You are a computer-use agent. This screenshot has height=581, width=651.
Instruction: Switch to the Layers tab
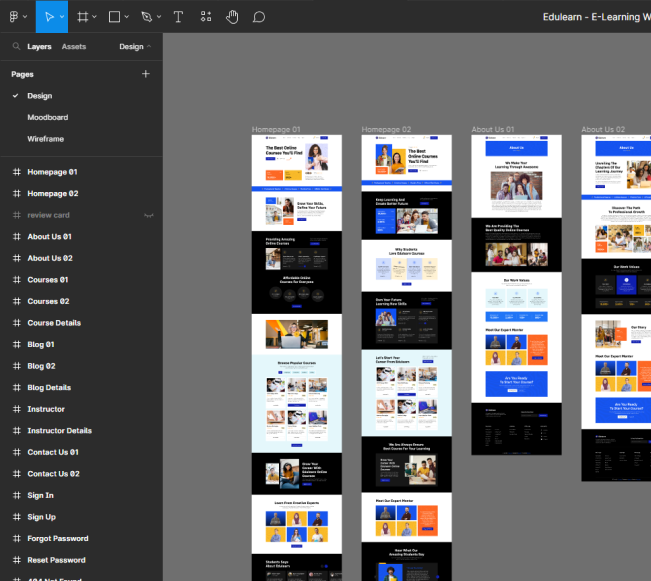(x=39, y=47)
